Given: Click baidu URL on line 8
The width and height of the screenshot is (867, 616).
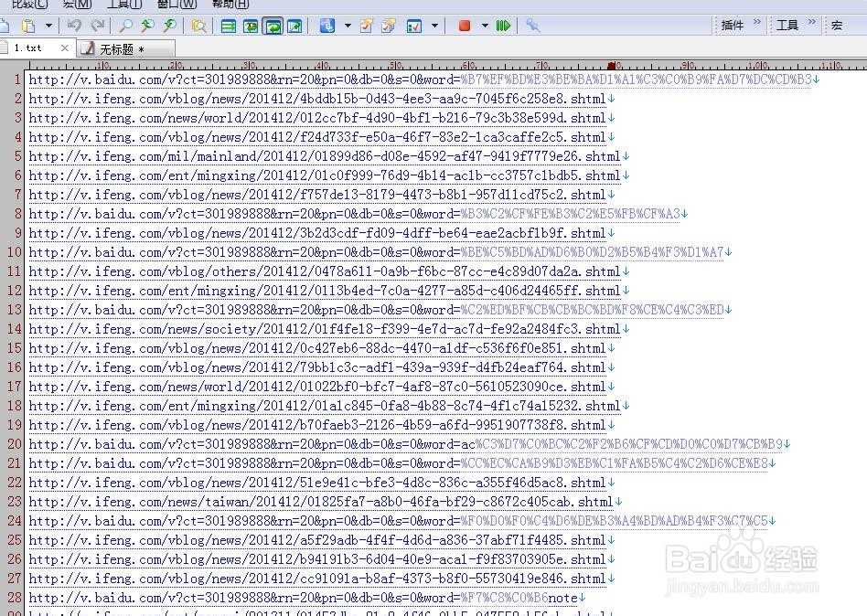Looking at the screenshot, I should tap(355, 214).
